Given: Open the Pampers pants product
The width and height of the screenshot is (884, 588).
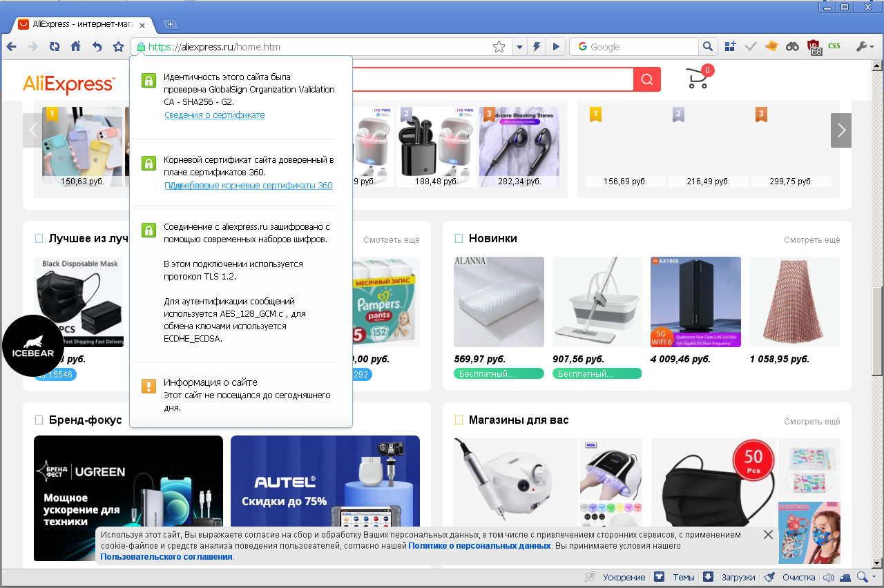Looking at the screenshot, I should point(385,302).
